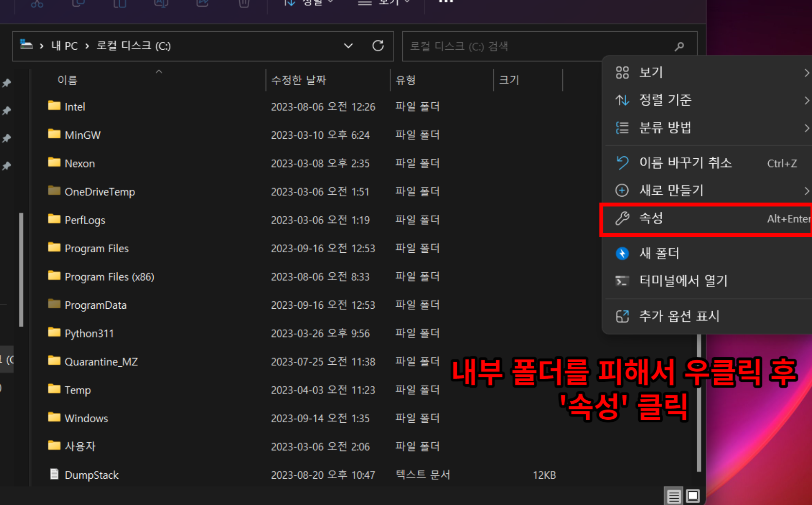Click the navigation pane scrollbar
Screen dimensions: 812x505
coord(21,269)
